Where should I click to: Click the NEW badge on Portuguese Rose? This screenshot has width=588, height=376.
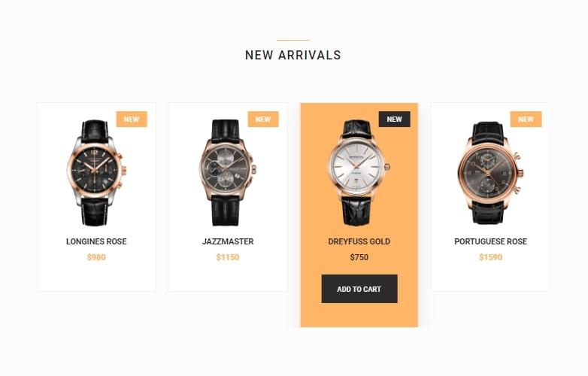526,120
